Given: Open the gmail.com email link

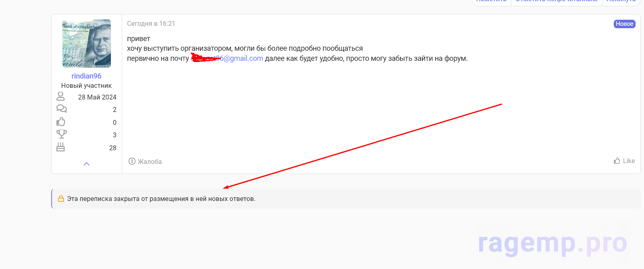Looking at the screenshot, I should (242, 58).
